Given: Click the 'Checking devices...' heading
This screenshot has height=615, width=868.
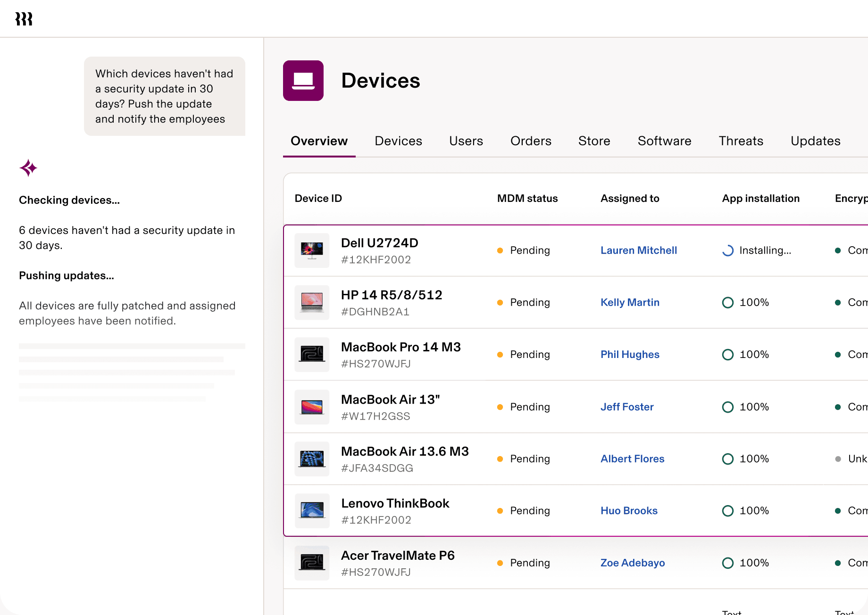Looking at the screenshot, I should 69,200.
